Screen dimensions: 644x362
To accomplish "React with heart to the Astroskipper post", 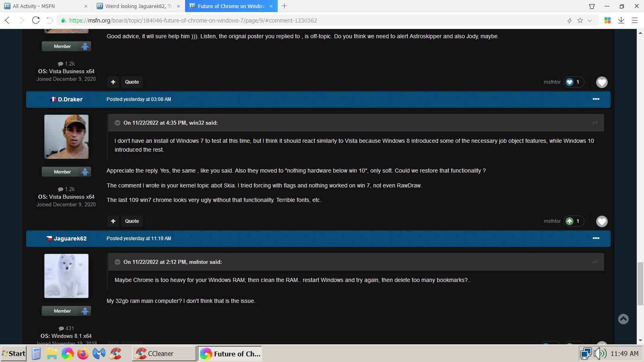I will (602, 82).
